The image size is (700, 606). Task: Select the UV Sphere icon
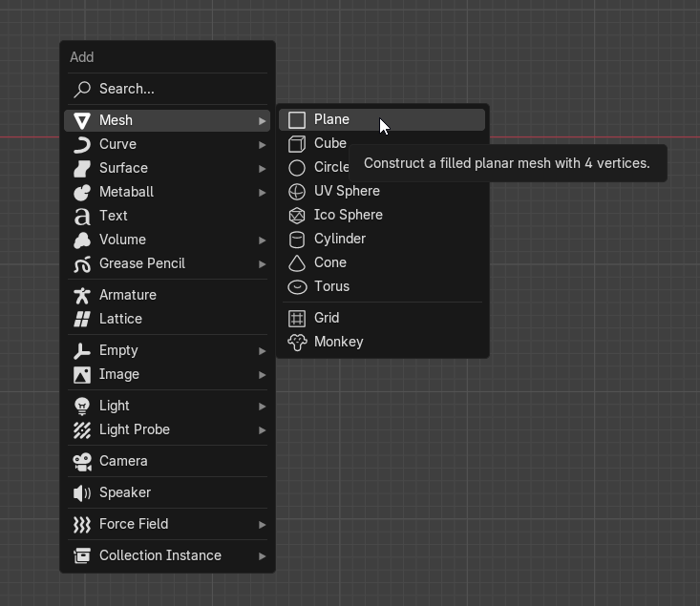(x=297, y=191)
